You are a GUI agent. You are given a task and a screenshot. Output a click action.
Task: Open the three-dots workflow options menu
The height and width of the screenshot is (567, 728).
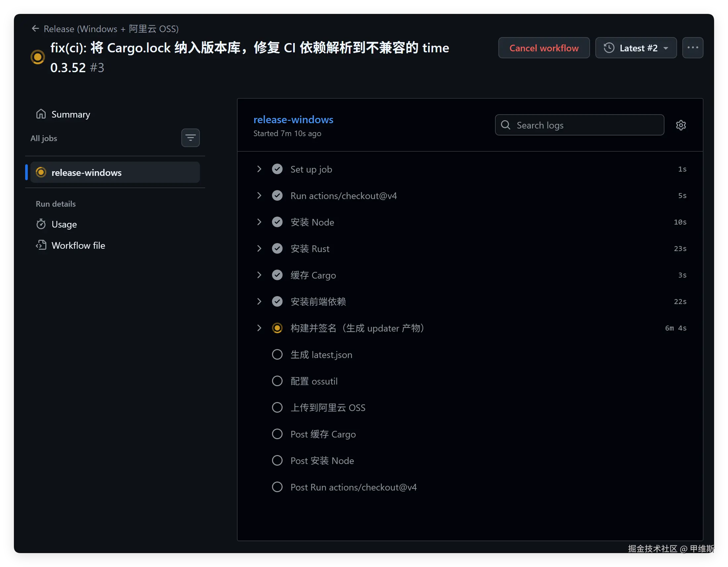click(x=693, y=48)
